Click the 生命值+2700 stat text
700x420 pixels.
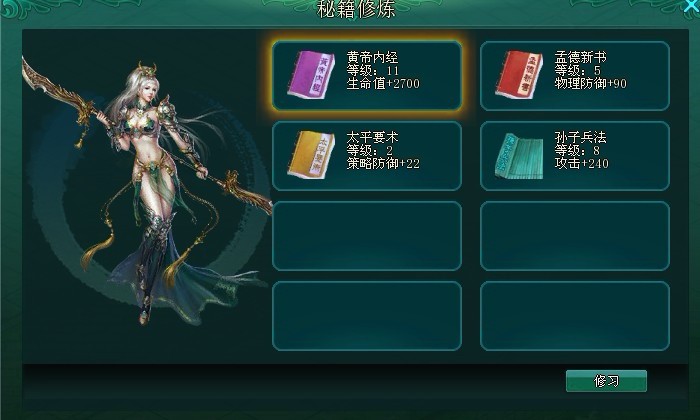coord(383,83)
